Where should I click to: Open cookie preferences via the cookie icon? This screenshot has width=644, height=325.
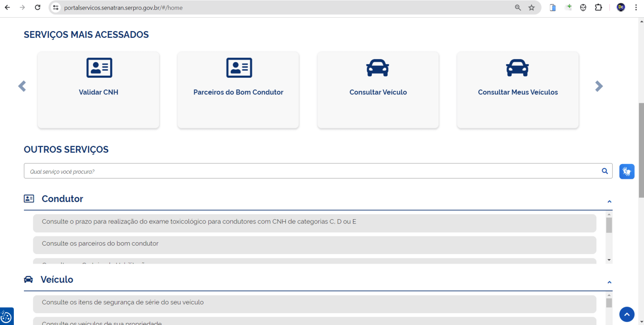[x=6, y=316]
